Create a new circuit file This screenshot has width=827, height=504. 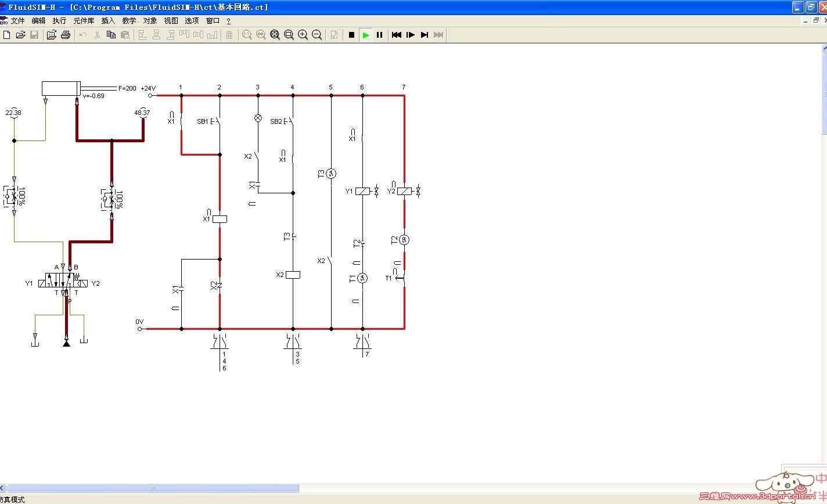point(7,35)
